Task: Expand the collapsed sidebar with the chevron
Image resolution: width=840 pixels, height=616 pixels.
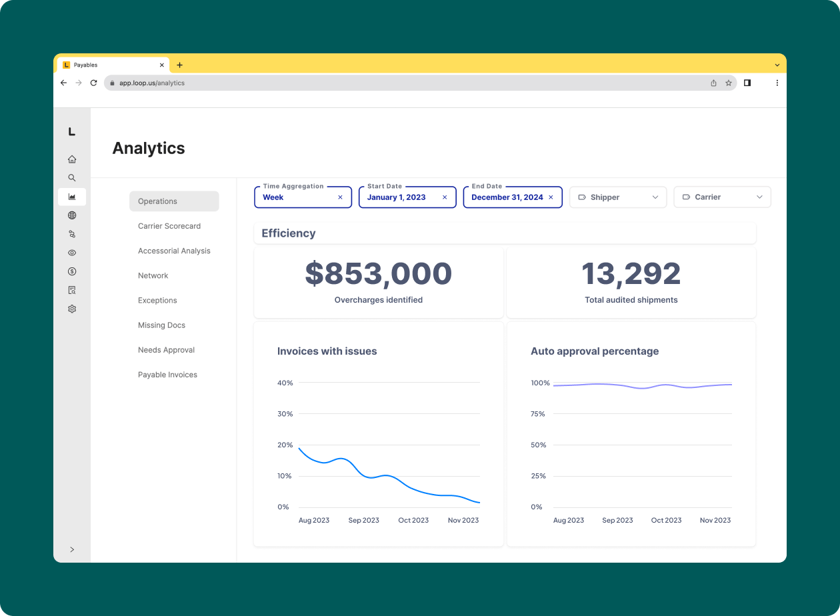Action: pos(71,549)
